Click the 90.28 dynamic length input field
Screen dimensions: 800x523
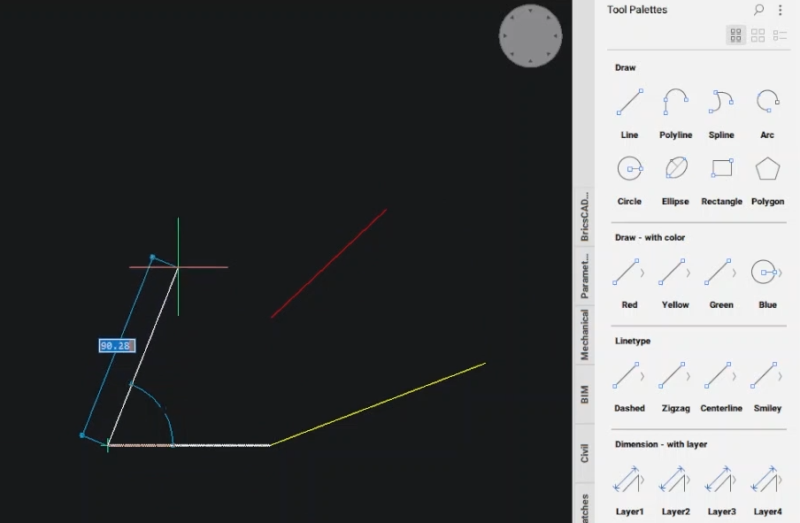click(116, 346)
